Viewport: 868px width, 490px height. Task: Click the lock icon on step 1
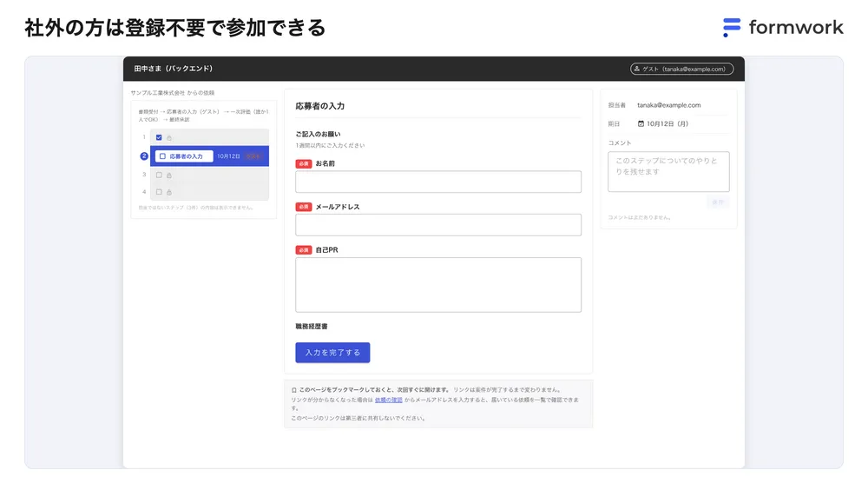point(169,137)
